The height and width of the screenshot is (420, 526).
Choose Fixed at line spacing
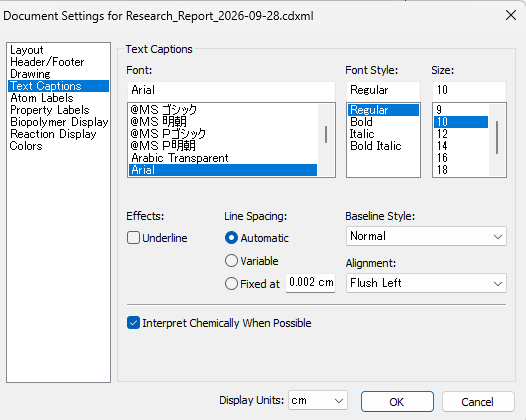click(231, 283)
